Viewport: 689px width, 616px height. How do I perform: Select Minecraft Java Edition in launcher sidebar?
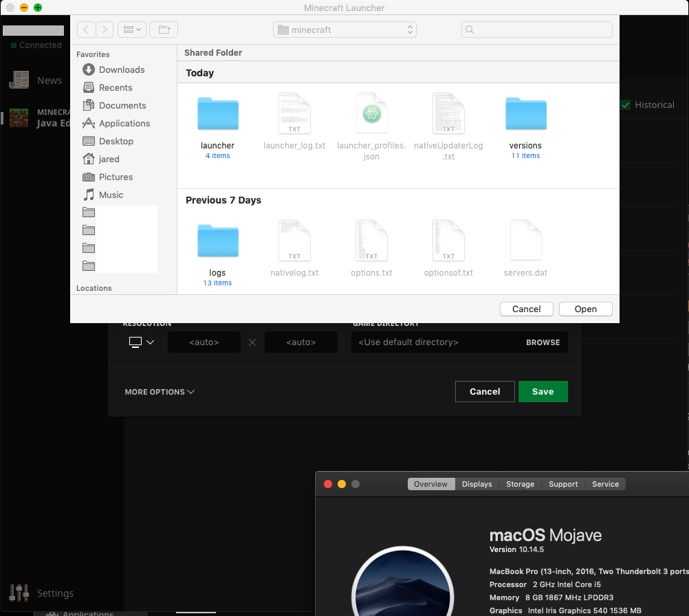click(x=40, y=118)
